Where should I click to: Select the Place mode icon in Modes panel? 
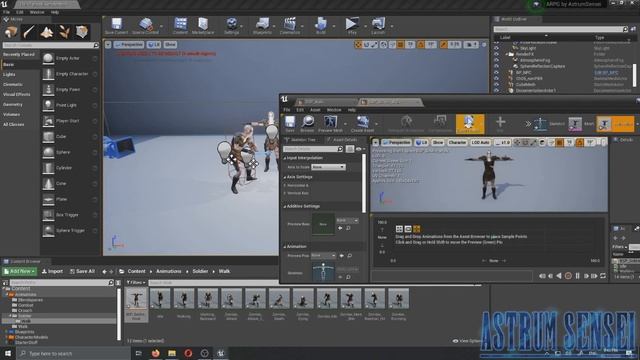click(x=11, y=32)
